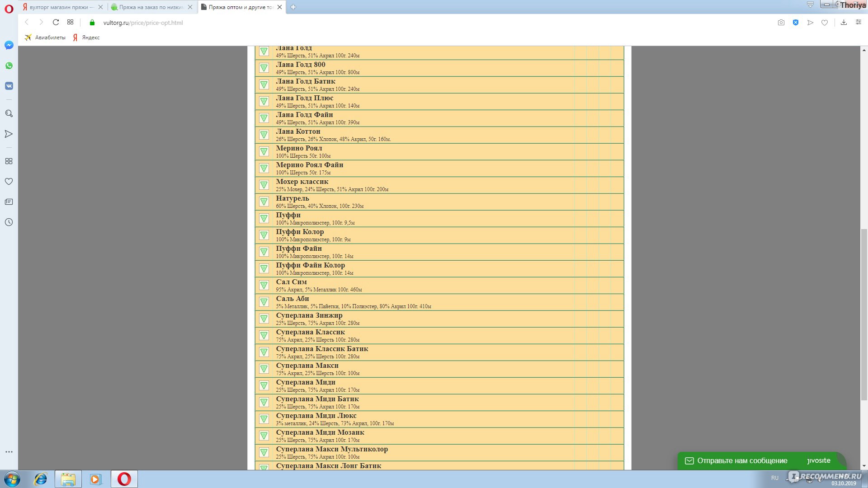Take a page snapshot with camera icon

click(x=781, y=23)
